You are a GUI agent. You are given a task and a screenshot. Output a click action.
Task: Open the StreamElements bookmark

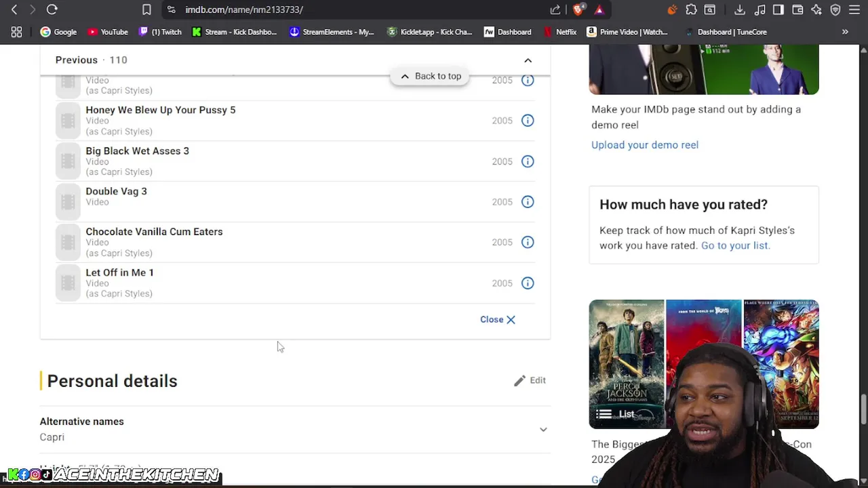[x=332, y=32]
